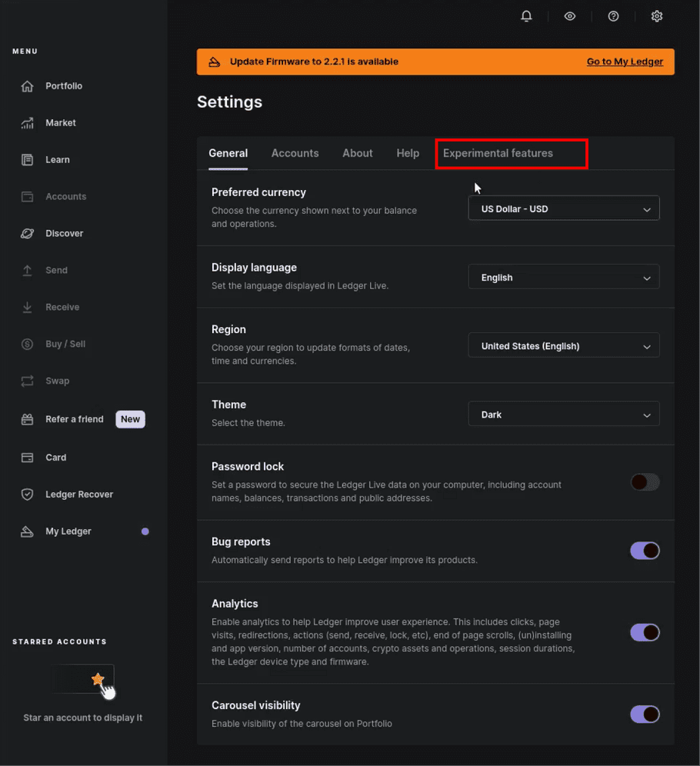Click the Go to My Ledger link

pyautogui.click(x=625, y=62)
